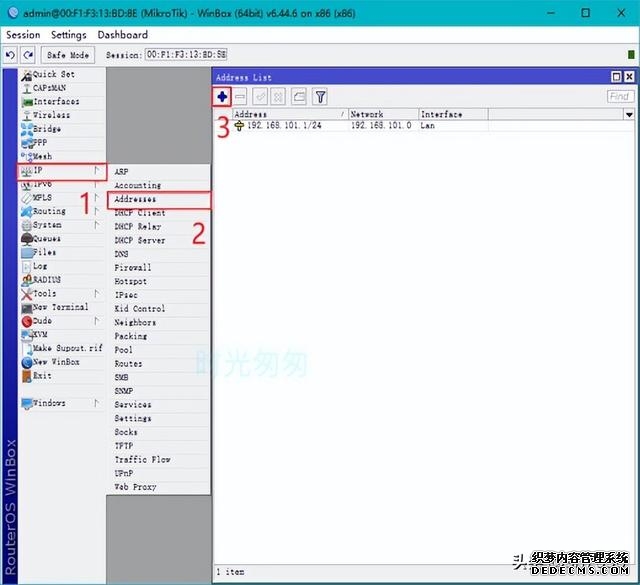Select UPnP in the IP submenu
The image size is (640, 585).
point(160,474)
